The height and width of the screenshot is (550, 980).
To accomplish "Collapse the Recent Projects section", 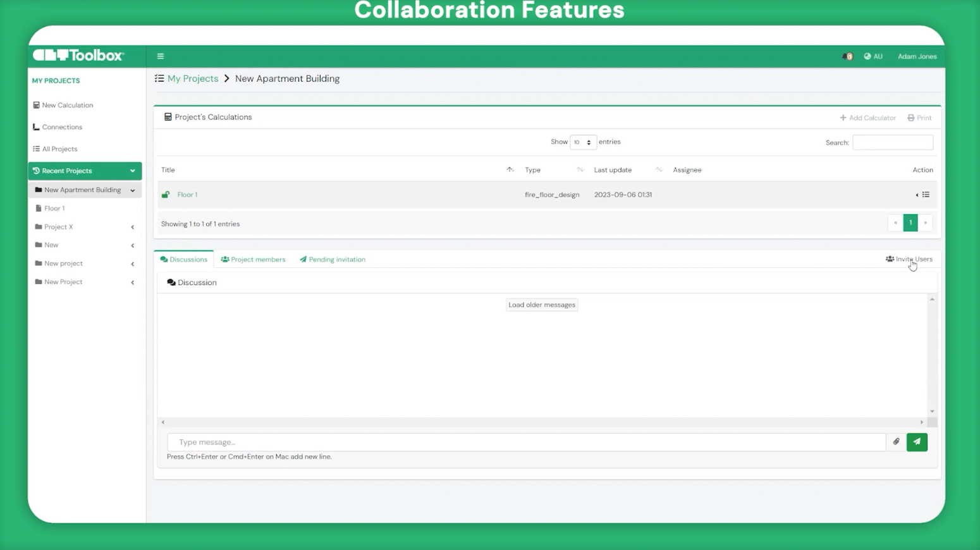I will coord(132,171).
